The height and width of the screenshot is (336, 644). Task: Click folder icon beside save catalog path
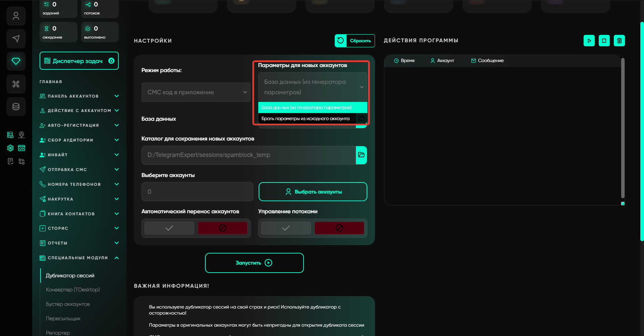pos(361,155)
